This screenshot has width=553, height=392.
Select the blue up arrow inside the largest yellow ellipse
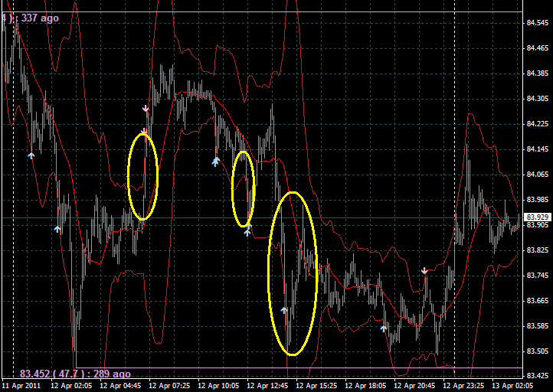pos(284,310)
